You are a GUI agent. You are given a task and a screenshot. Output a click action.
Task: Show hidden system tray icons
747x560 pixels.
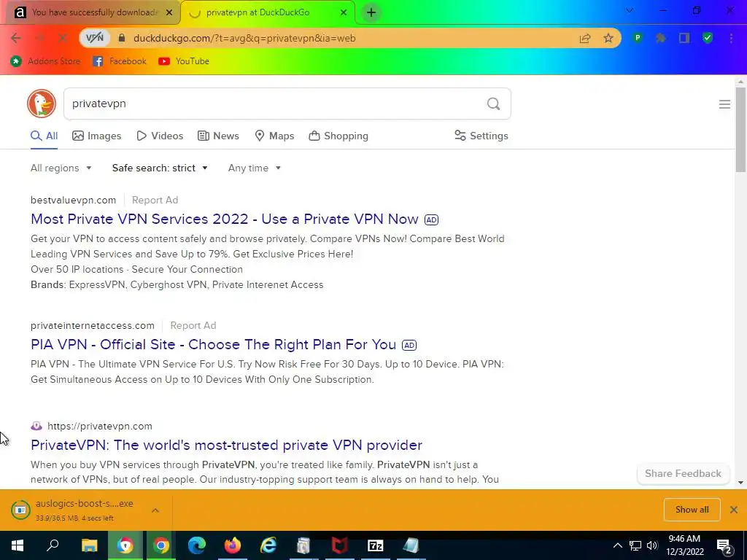point(617,545)
